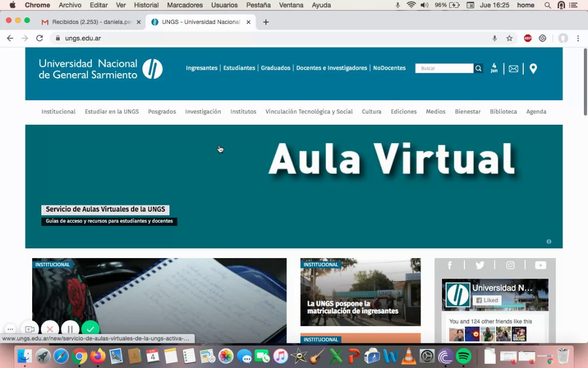The image size is (588, 368).
Task: Switch to the Gmail Recibidos tab
Action: pyautogui.click(x=91, y=22)
